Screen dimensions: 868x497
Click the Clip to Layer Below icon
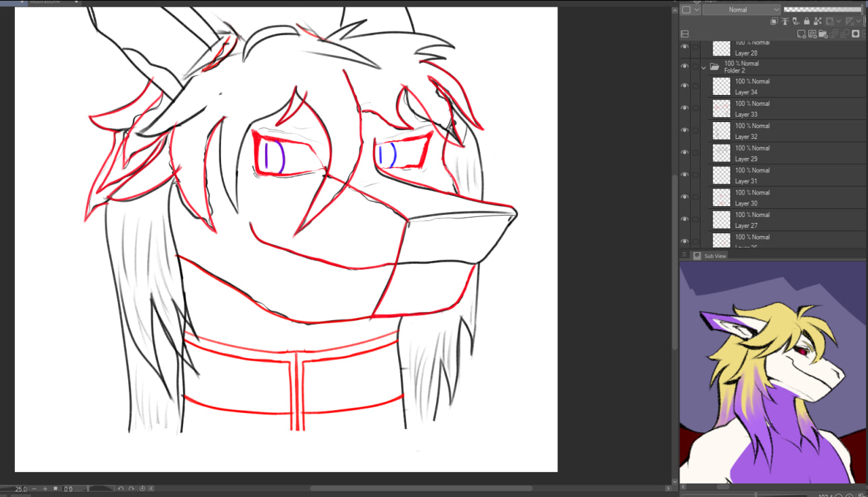point(774,22)
